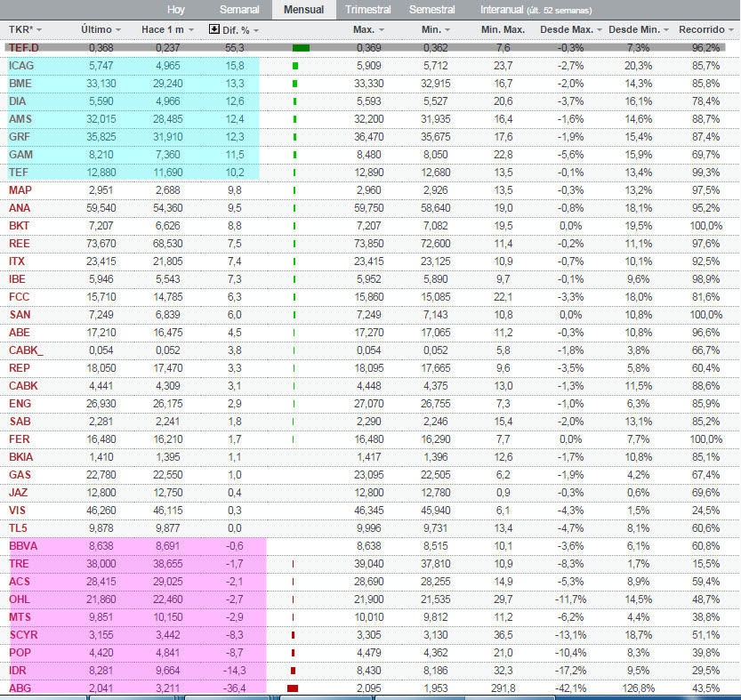Open the TKR column dropdown
Image resolution: width=741 pixels, height=700 pixels.
tap(39, 30)
